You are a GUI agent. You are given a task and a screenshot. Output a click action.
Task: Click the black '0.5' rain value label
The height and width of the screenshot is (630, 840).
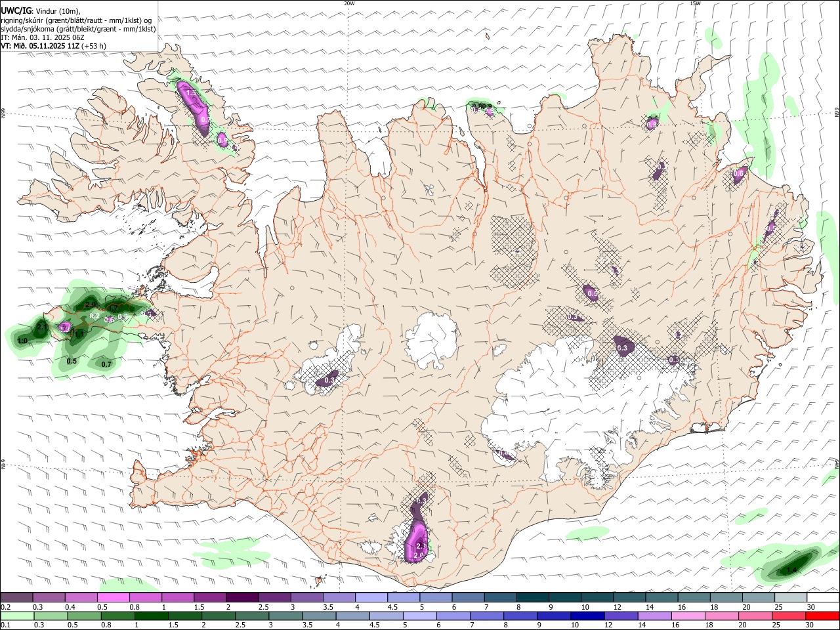coord(72,361)
